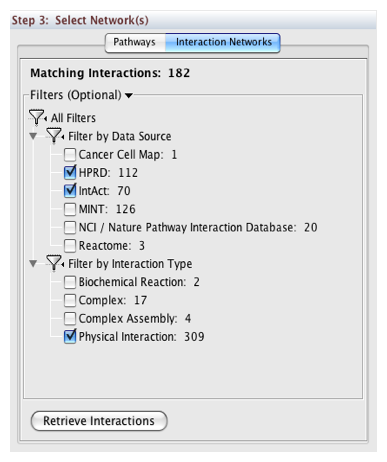This screenshot has width=387, height=462.
Task: Enable the Complex interaction type filter
Action: tap(70, 300)
